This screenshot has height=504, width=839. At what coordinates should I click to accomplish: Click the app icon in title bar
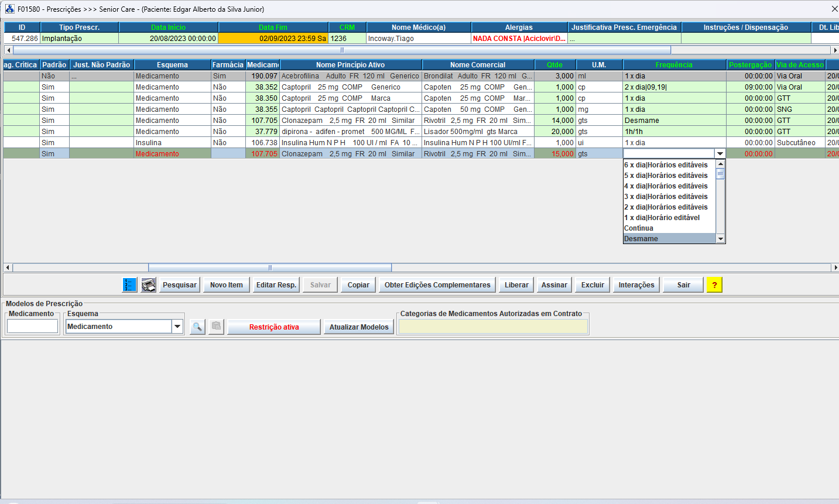[9, 9]
